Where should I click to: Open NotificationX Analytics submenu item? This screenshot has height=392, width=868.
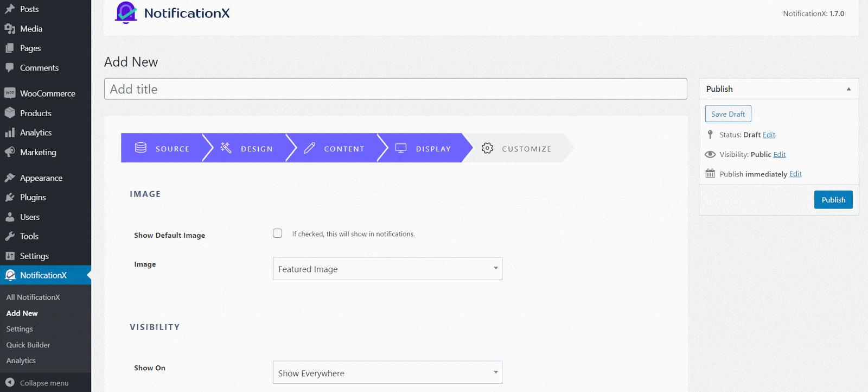coord(21,361)
